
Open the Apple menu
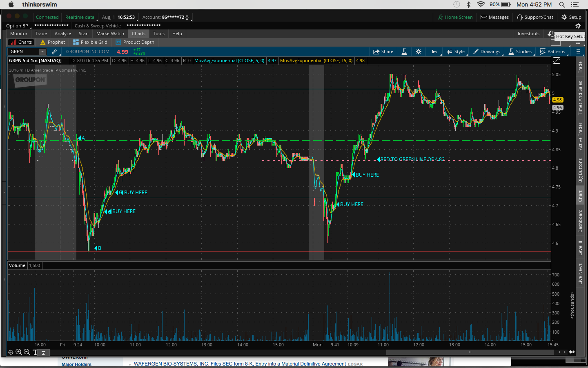click(x=11, y=4)
